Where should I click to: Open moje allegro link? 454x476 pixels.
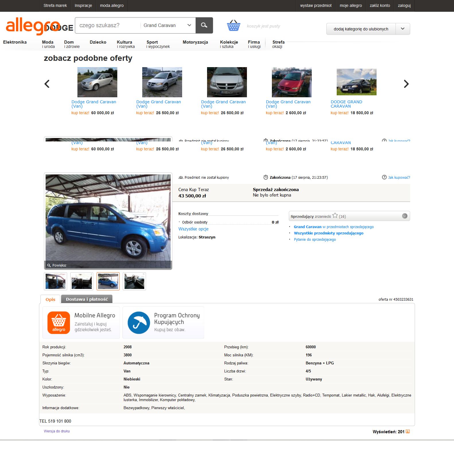click(351, 6)
